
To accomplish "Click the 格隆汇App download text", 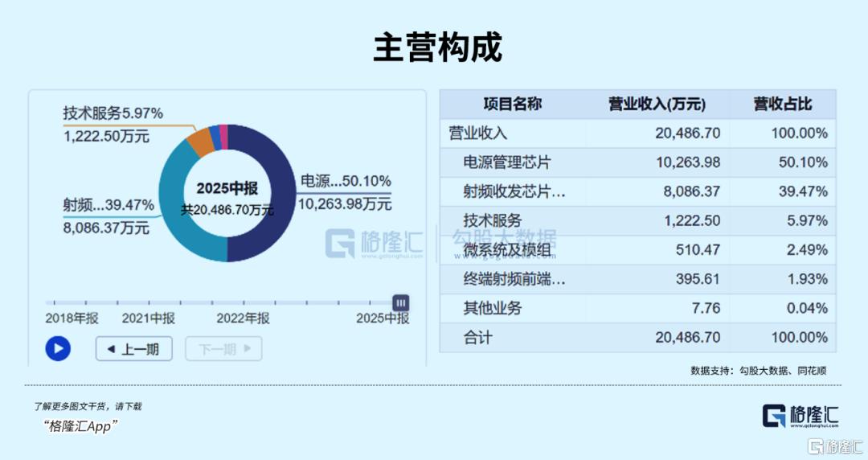I will [80, 426].
